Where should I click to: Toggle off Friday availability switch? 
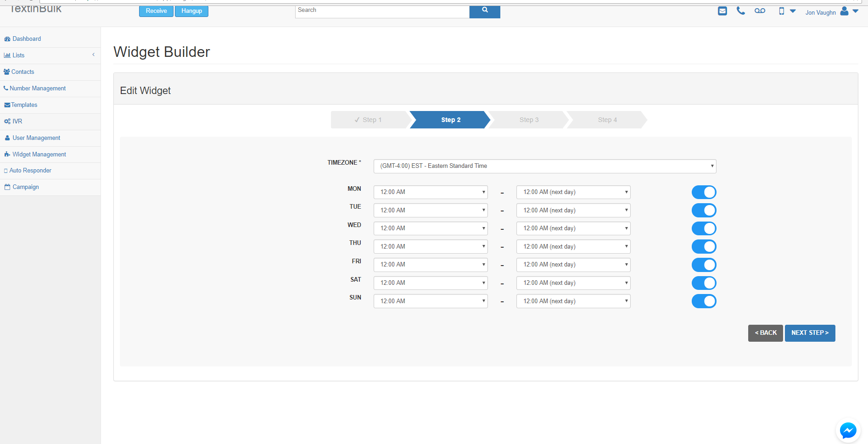pos(704,265)
